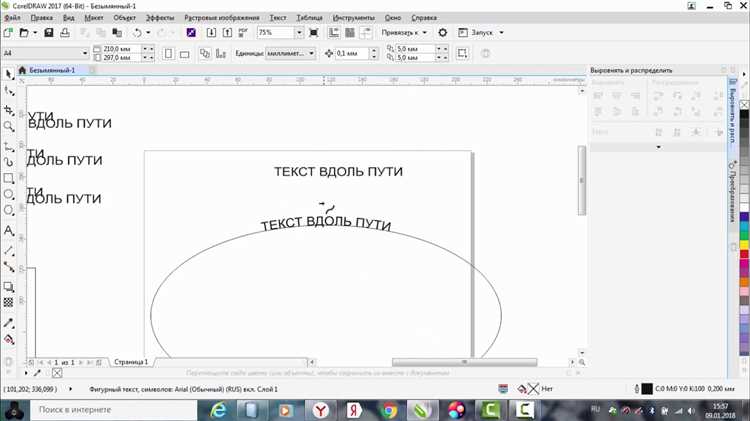The width and height of the screenshot is (750, 421).
Task: Click the Full-screen preview icon
Action: (314, 33)
